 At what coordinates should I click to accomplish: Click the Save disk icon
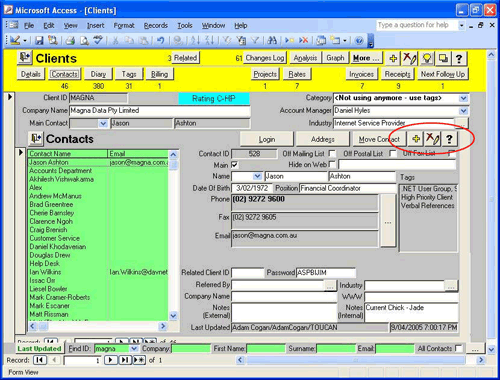tap(39, 41)
